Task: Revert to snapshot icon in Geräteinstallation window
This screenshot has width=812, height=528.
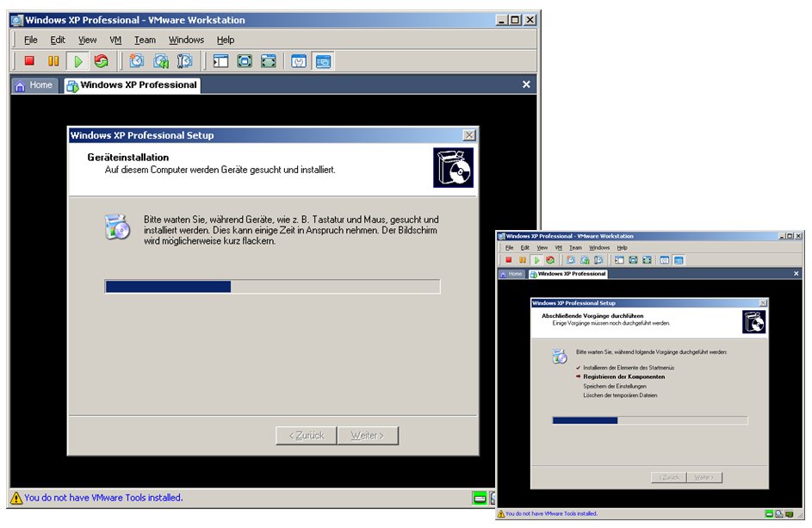Action: [161, 61]
